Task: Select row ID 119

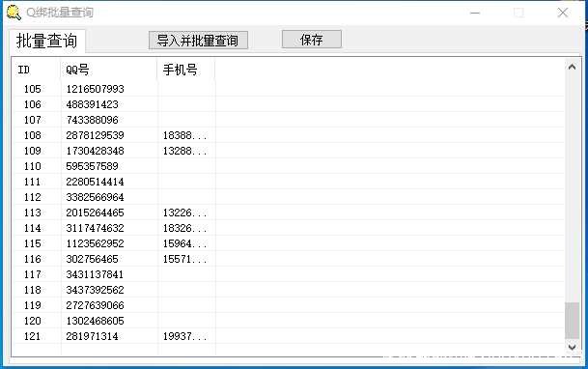Action: [33, 305]
